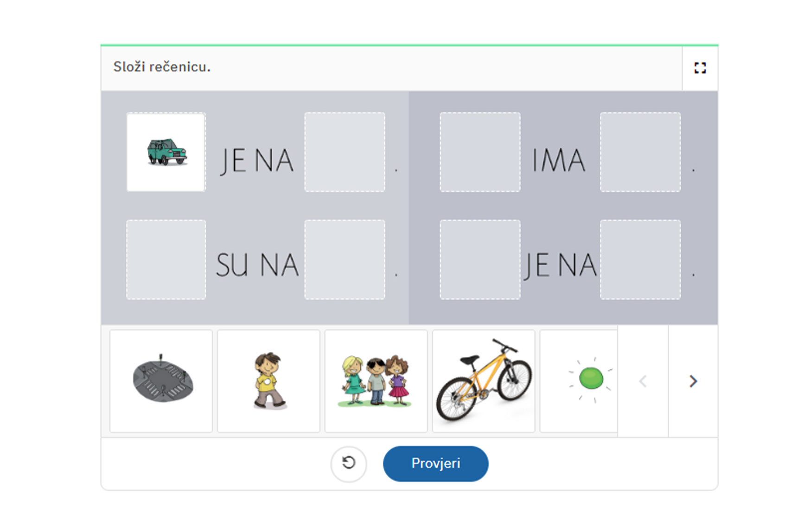Click the IMA word label
Image resolution: width=810 pixels, height=532 pixels.
tap(559, 161)
